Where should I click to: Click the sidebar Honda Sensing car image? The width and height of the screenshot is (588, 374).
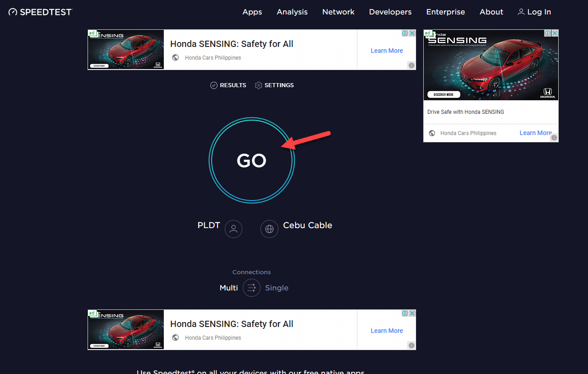[491, 65]
